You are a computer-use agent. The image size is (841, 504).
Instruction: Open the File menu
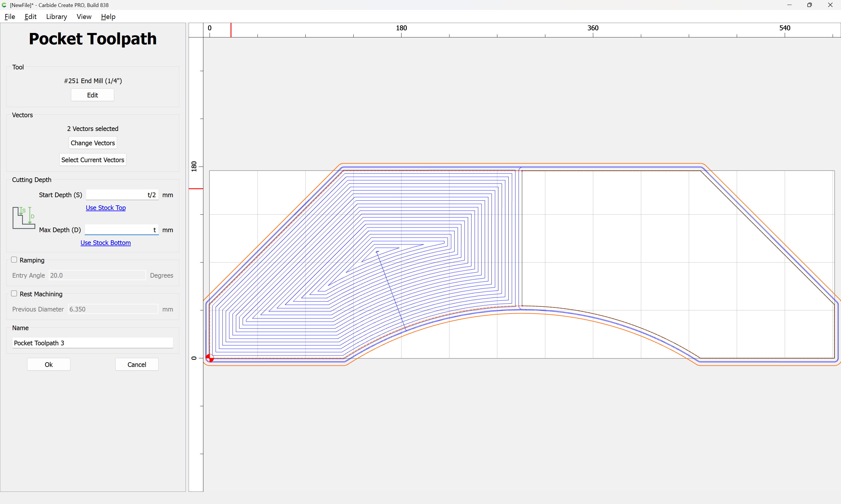click(x=10, y=17)
